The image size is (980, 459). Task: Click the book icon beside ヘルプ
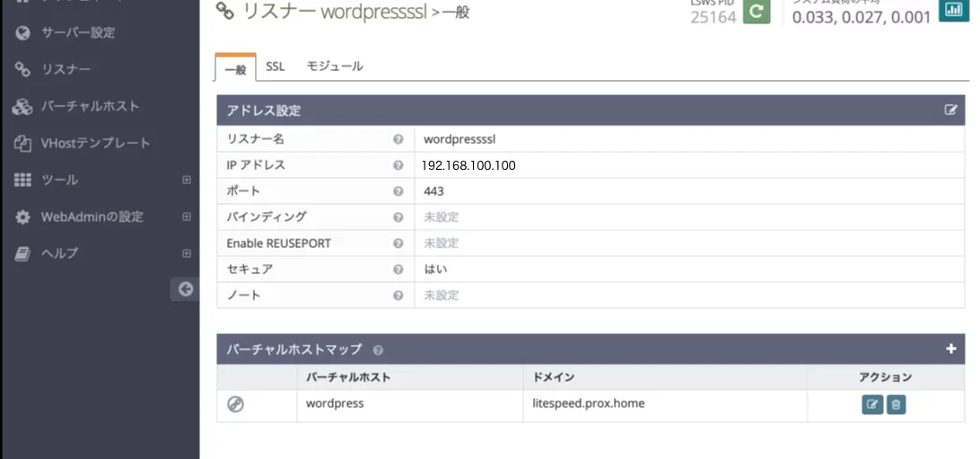tap(22, 254)
